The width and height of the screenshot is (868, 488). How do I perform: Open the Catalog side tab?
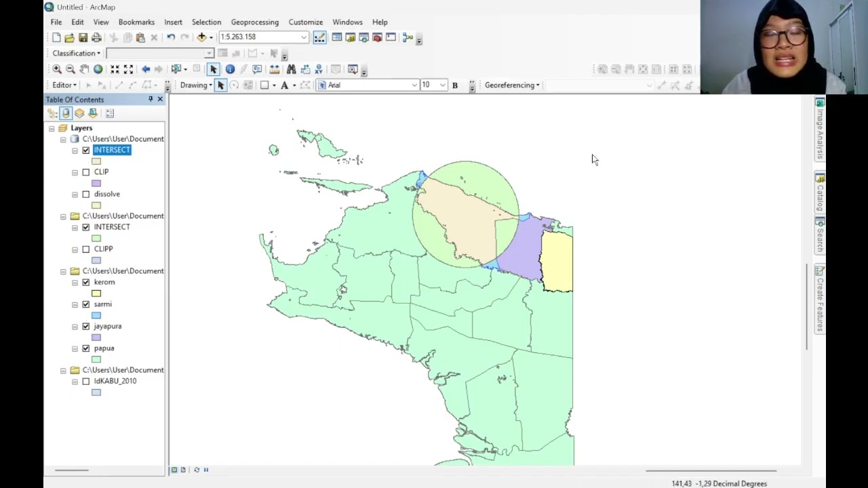click(820, 193)
